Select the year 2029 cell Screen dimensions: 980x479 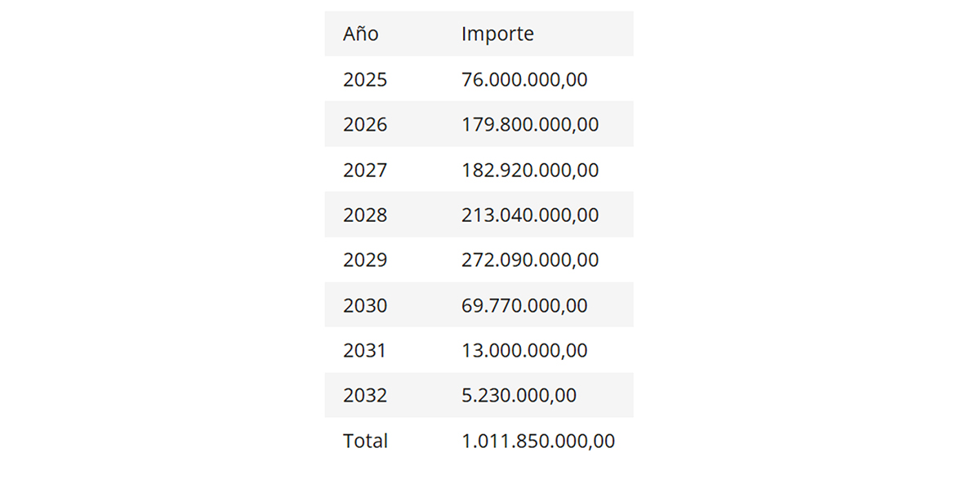pos(365,260)
